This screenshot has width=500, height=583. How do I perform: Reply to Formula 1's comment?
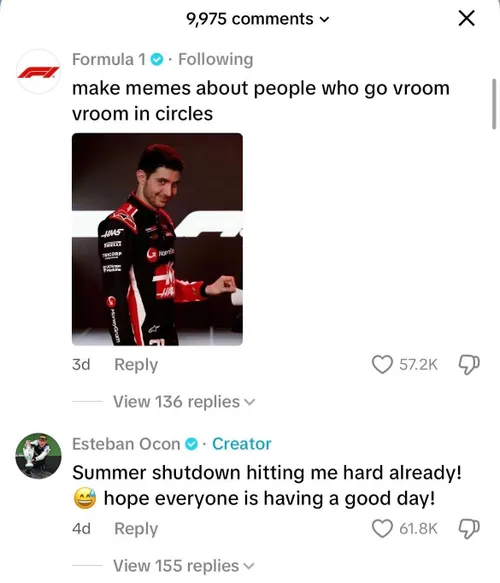pyautogui.click(x=136, y=365)
